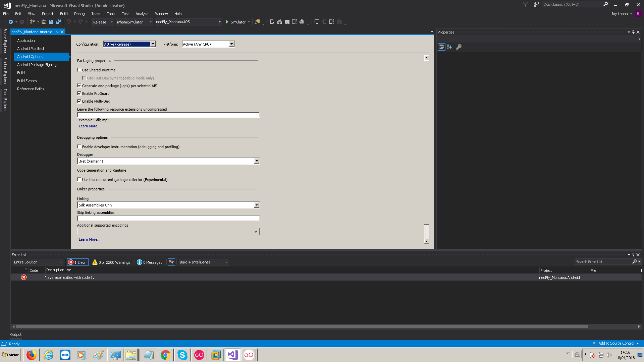Launch the Android Adb Command Prompt
The height and width of the screenshot is (362, 644).
[287, 22]
